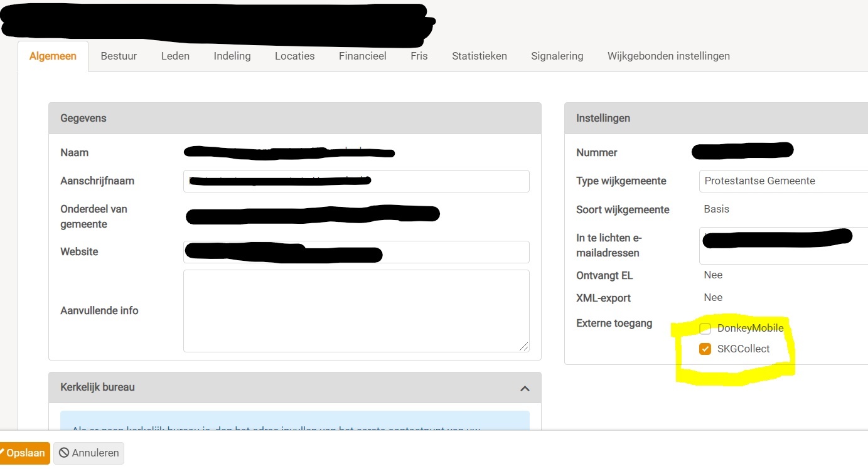View the Statistieken tab
This screenshot has width=868, height=469.
point(479,56)
